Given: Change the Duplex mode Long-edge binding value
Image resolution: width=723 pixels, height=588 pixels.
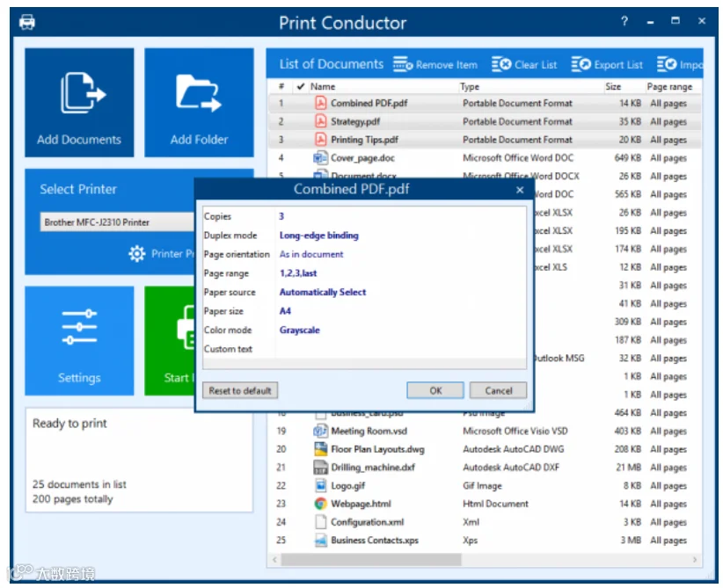Looking at the screenshot, I should pos(318,235).
